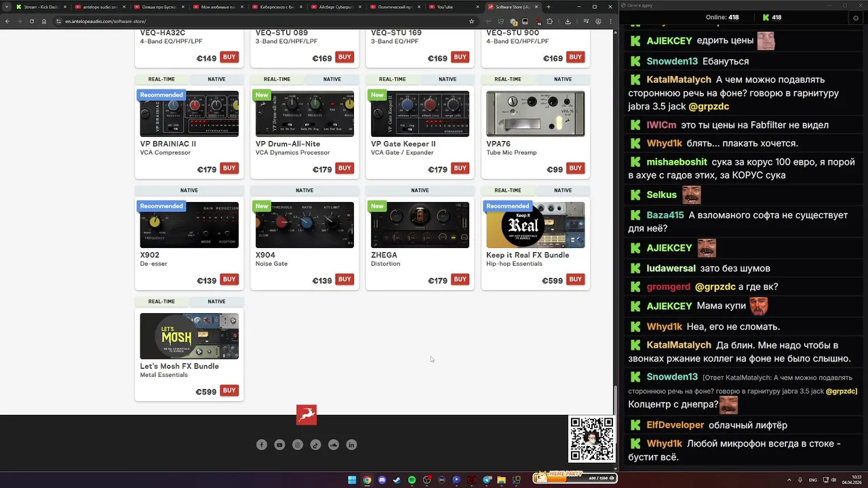The image size is (868, 488).
Task: Open Antelope TikTok footer icon
Action: point(315,445)
